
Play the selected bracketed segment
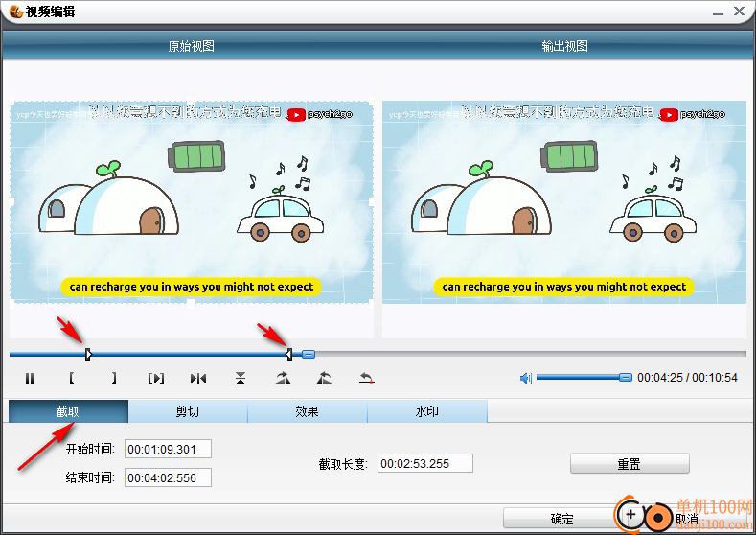pos(156,378)
